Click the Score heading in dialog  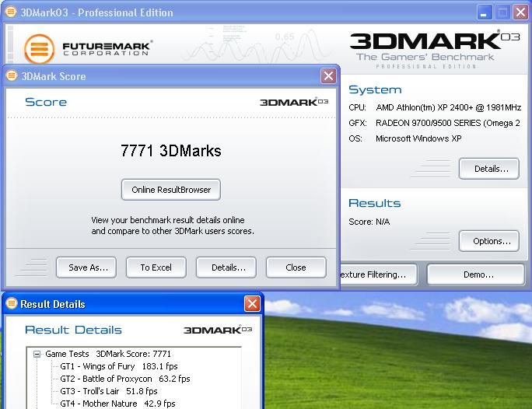pyautogui.click(x=46, y=102)
